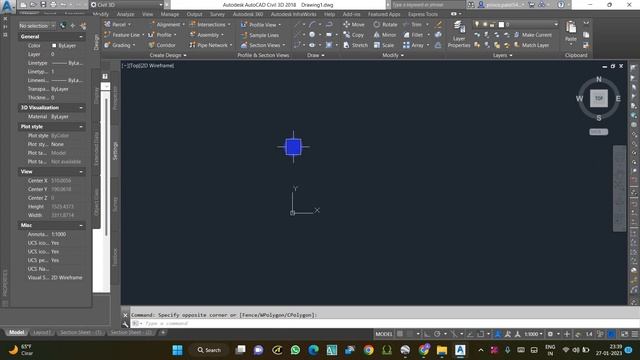Image resolution: width=640 pixels, height=360 pixels.
Task: Collapse the 3D Visualization section
Action: click(81, 108)
